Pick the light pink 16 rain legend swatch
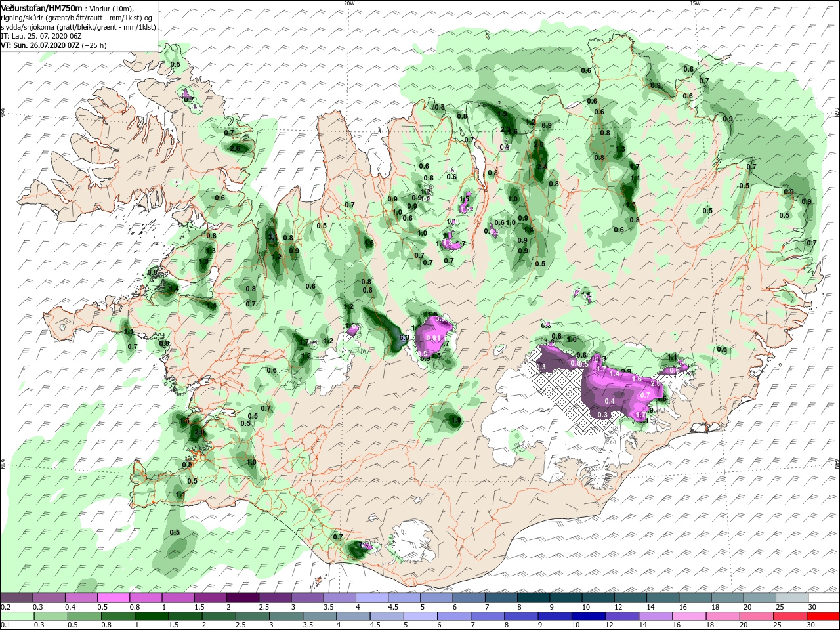The height and width of the screenshot is (630, 840). 689,616
